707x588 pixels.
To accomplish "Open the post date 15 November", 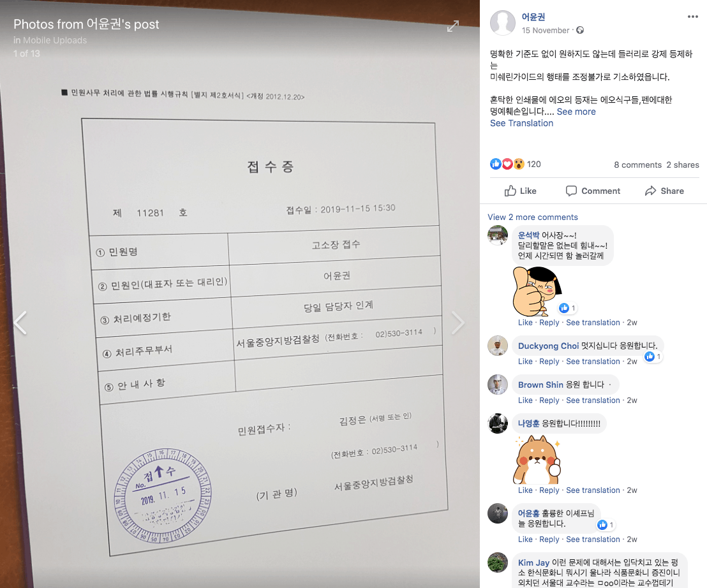I will (546, 31).
